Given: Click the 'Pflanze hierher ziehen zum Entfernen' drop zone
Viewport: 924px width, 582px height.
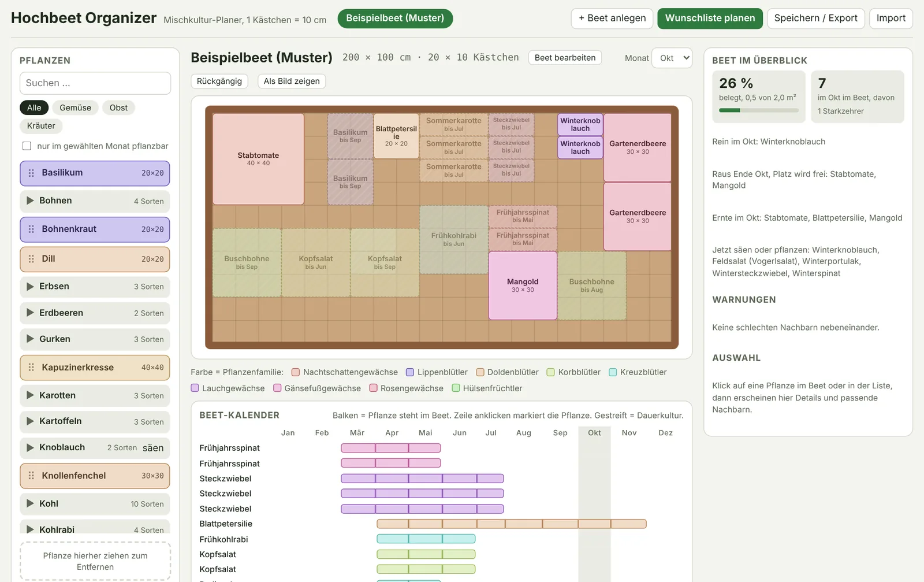Looking at the screenshot, I should point(95,561).
